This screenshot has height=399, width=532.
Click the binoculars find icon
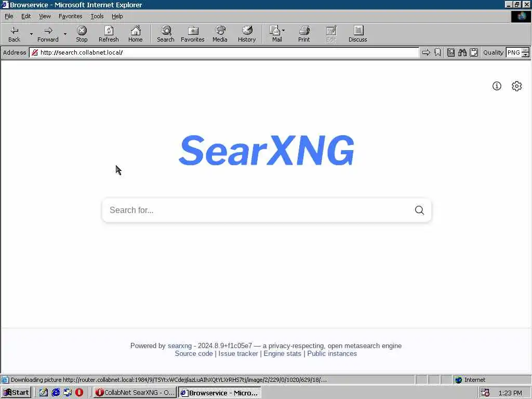pyautogui.click(x=462, y=52)
